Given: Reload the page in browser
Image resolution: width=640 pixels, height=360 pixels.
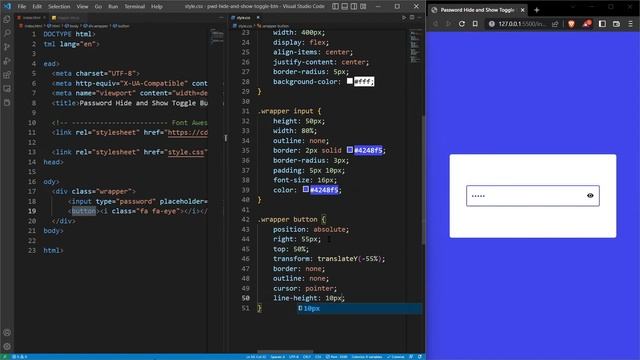Looking at the screenshot, I should (x=462, y=24).
